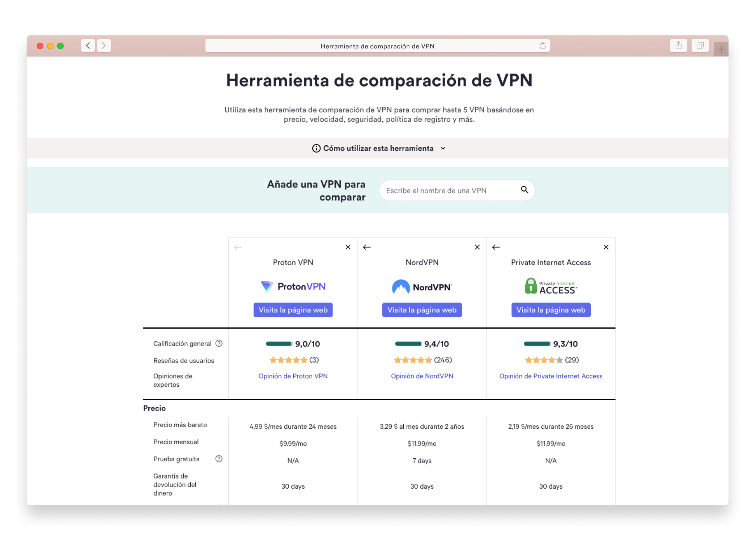
Task: Click Garantía de devolución del dinero label
Action: [x=175, y=484]
